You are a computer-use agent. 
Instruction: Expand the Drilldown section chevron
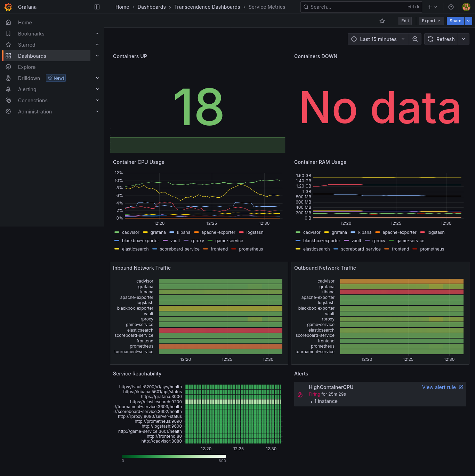[x=97, y=78]
